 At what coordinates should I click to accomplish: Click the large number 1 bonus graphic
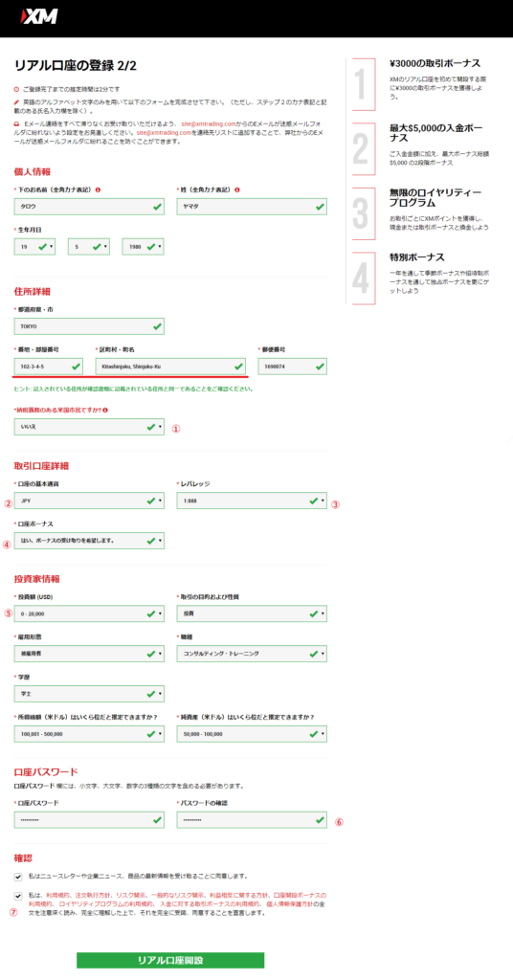361,84
